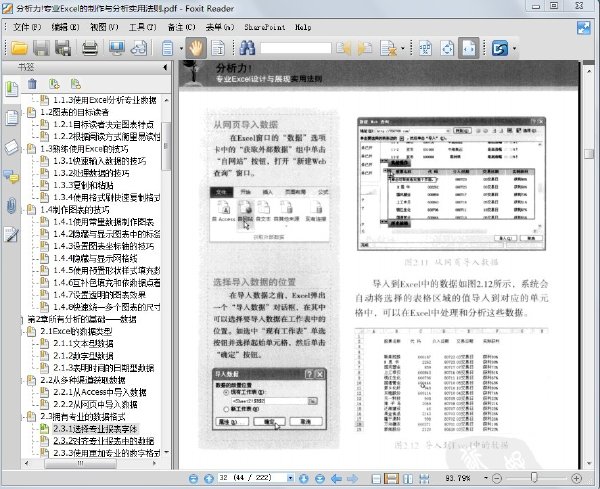This screenshot has height=489, width=600.
Task: Zoom in with the plus button
Action: (576, 478)
